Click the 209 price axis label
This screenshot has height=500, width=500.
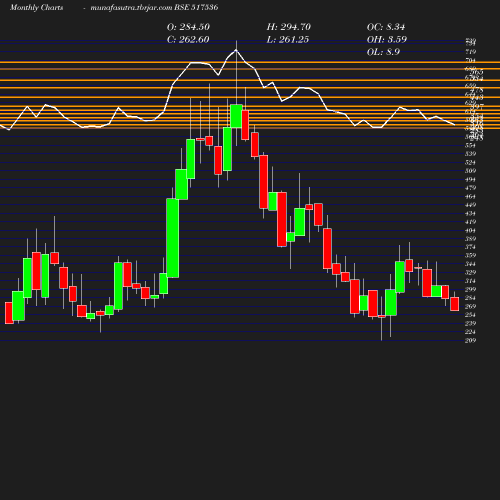coord(470,340)
